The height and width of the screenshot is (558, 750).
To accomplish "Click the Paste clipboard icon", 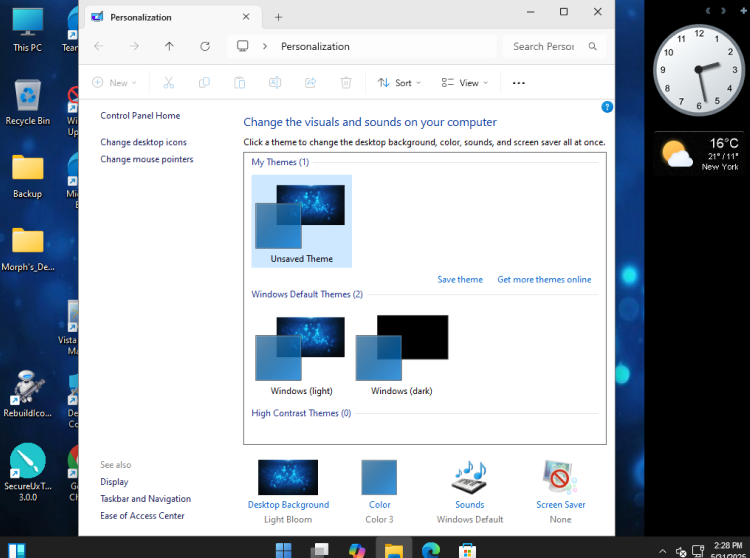I will coord(240,83).
